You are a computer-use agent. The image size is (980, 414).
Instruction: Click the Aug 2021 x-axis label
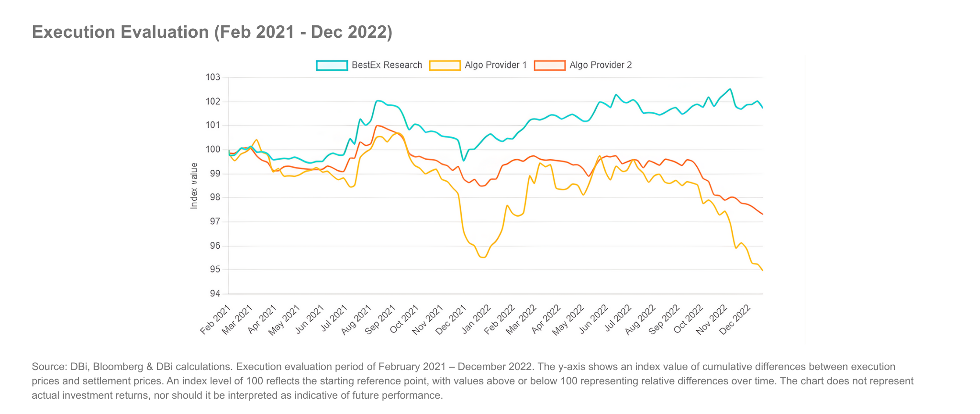coord(359,319)
